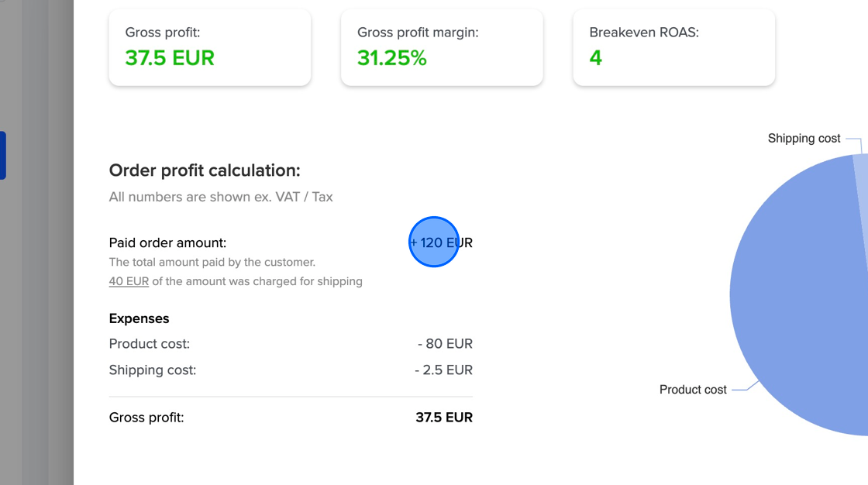Click the Order profit calculation heading
Screen dimensions: 868x485
(205, 170)
